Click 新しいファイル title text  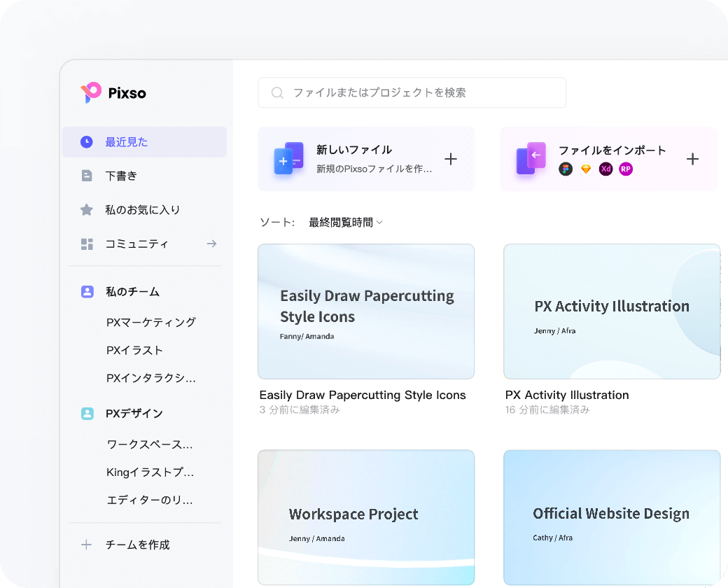point(353,150)
